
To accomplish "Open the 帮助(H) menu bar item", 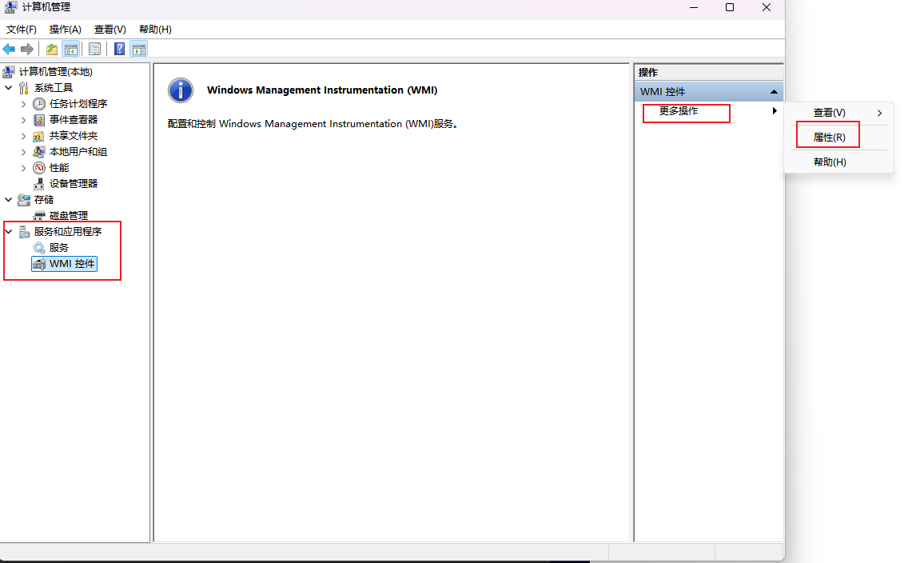I will point(155,30).
